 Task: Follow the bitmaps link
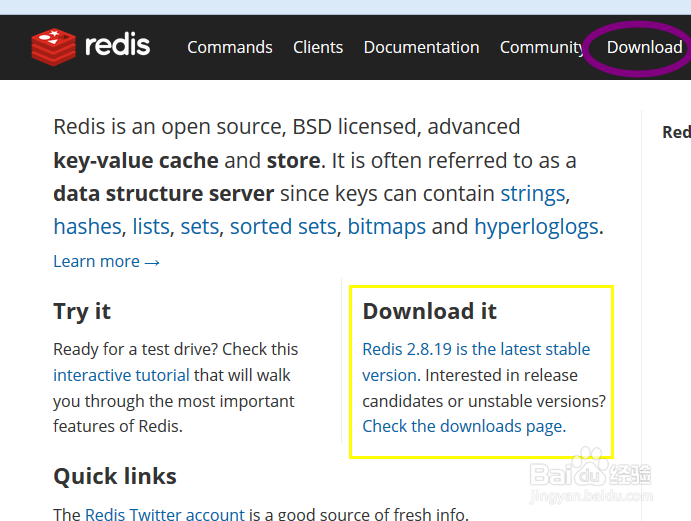tap(386, 227)
